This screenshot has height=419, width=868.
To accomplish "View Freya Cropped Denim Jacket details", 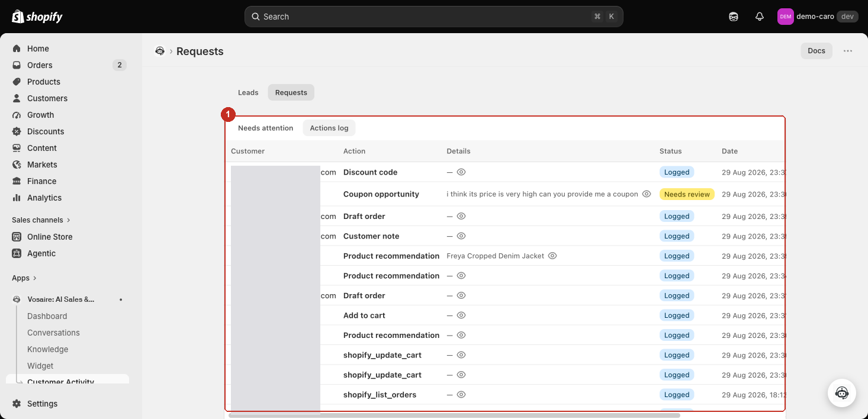I will click(x=552, y=256).
